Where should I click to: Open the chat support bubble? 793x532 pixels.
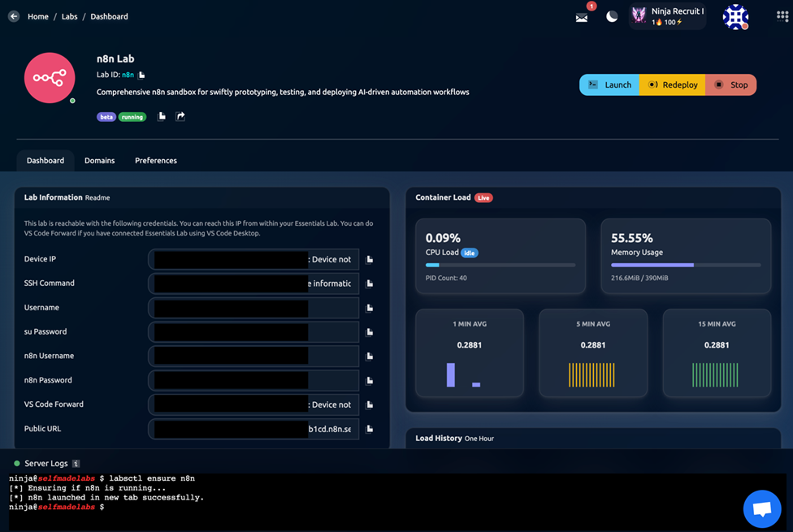[x=762, y=508]
